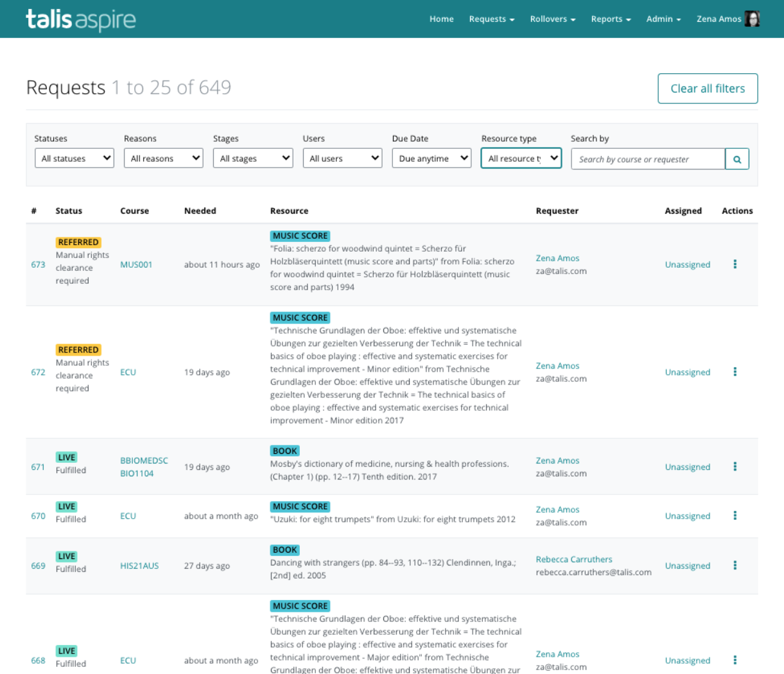Expand the Reports navigation menu
Image resolution: width=784 pixels, height=674 pixels.
(x=611, y=19)
